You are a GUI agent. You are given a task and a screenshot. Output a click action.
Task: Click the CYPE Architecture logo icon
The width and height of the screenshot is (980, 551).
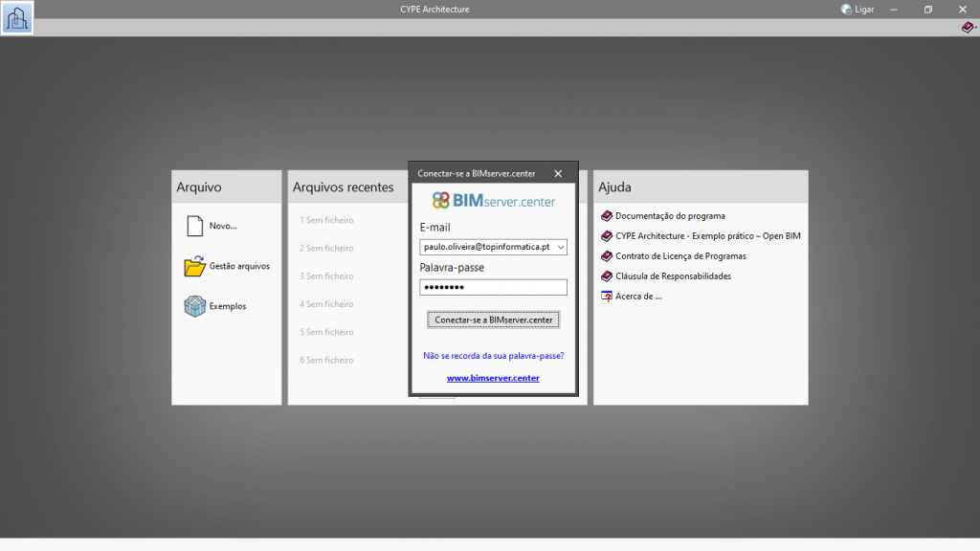click(x=17, y=17)
